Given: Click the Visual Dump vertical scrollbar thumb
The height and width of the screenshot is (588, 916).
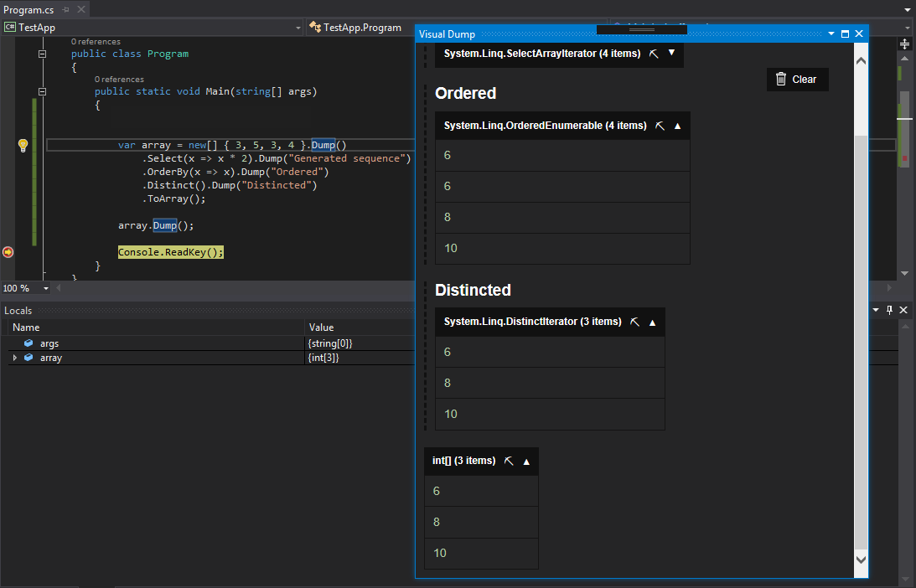Looking at the screenshot, I should point(861,342).
